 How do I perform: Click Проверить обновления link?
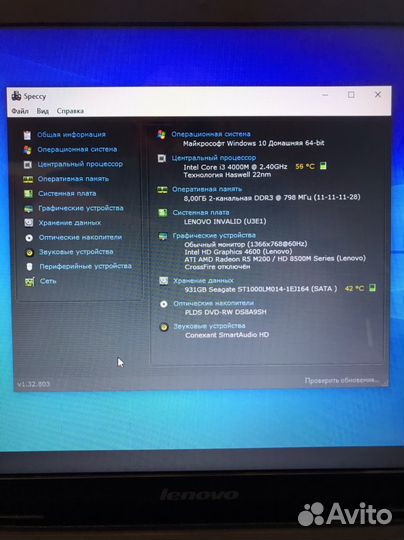pyautogui.click(x=341, y=381)
